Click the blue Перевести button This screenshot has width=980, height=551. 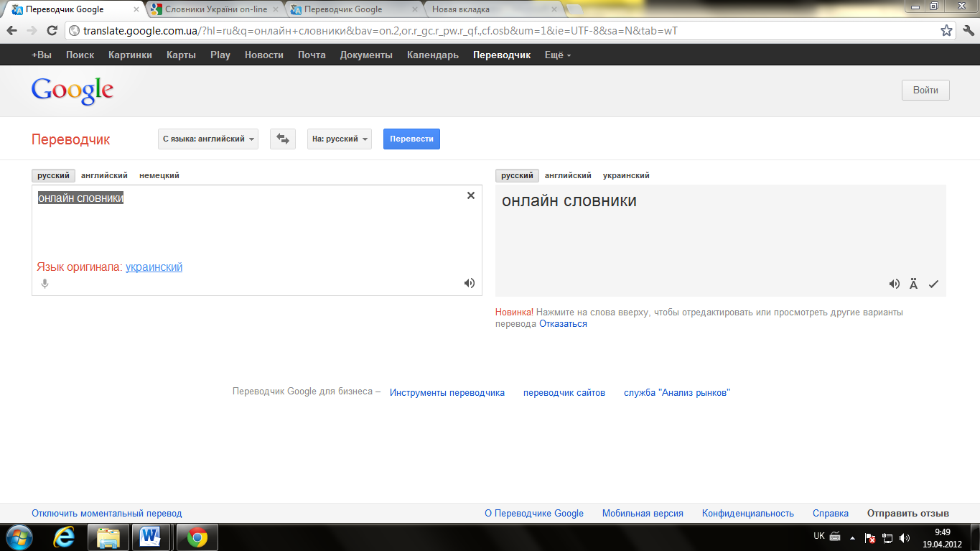click(x=411, y=139)
